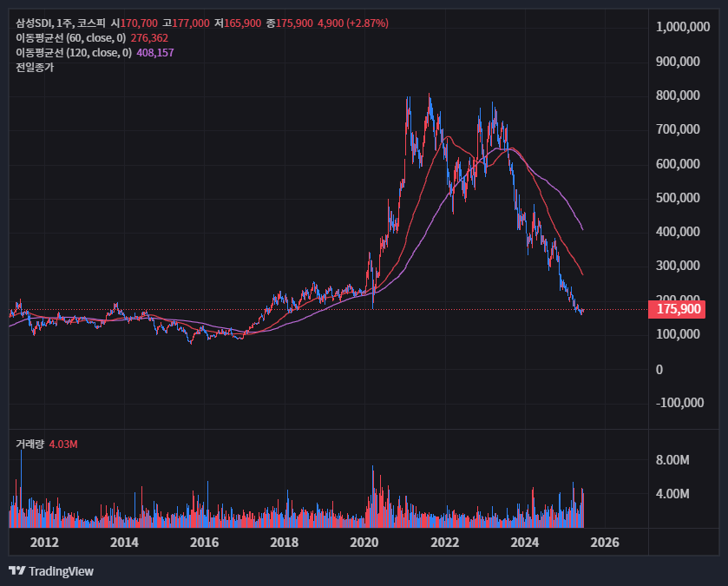Click the 800,000 price axis label
Screen dimensions: 728x586
point(678,95)
